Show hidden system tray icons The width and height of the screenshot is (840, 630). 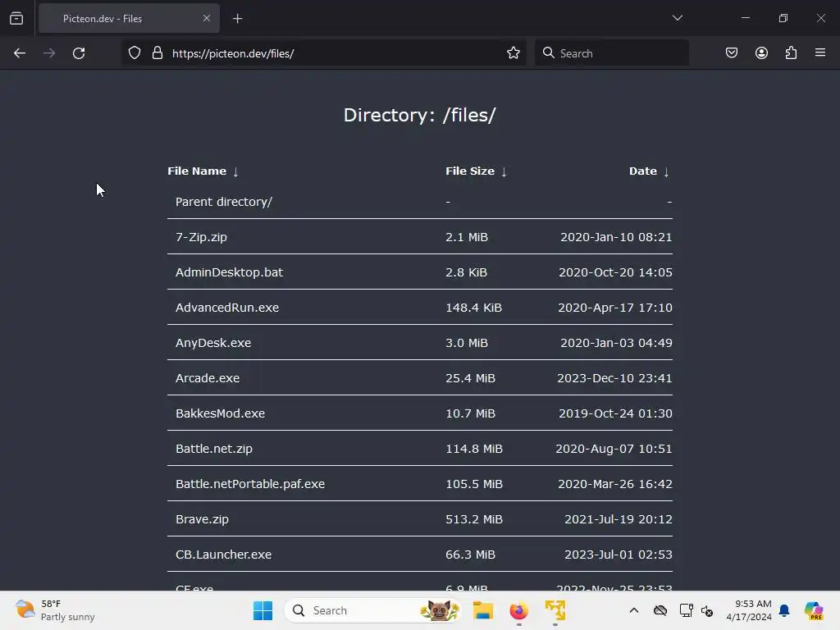click(x=634, y=610)
